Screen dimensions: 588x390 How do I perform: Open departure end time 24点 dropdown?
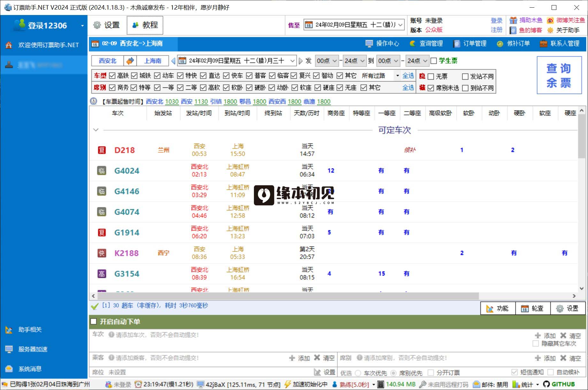(x=355, y=61)
